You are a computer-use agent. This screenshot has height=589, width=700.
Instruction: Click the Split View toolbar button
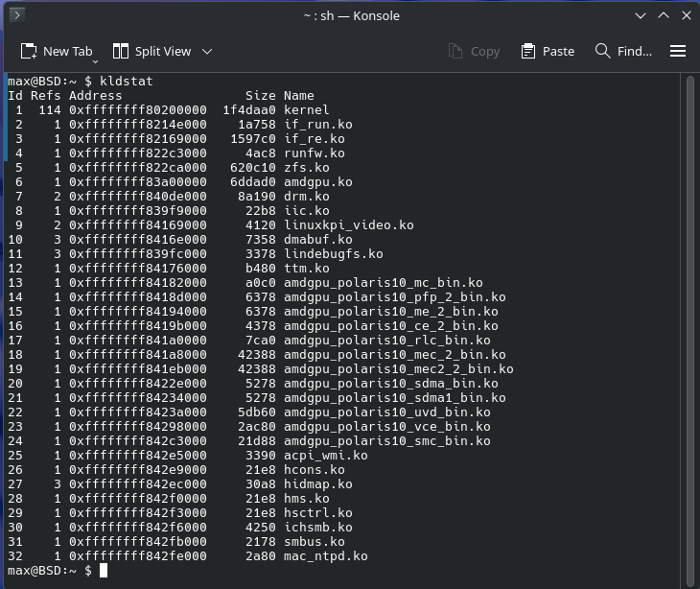152,51
